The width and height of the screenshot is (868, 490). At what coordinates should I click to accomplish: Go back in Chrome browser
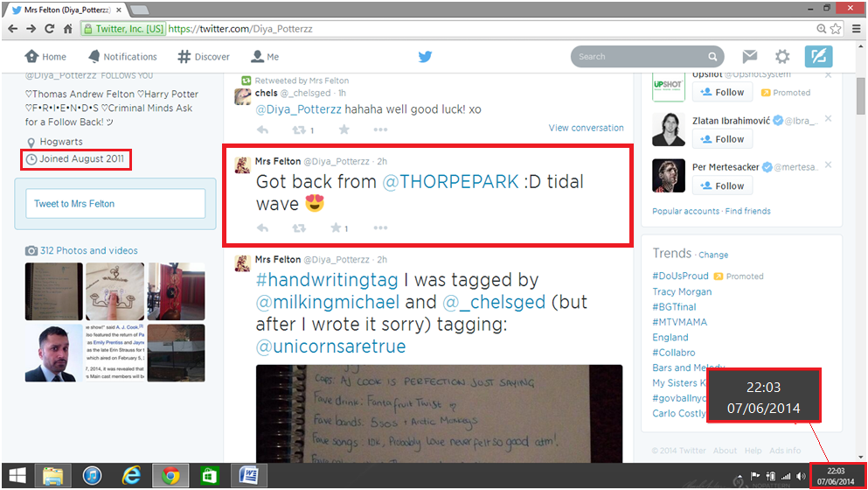click(x=13, y=29)
